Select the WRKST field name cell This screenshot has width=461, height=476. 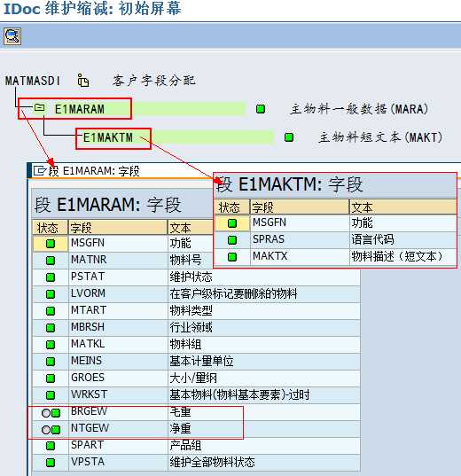[x=118, y=394]
